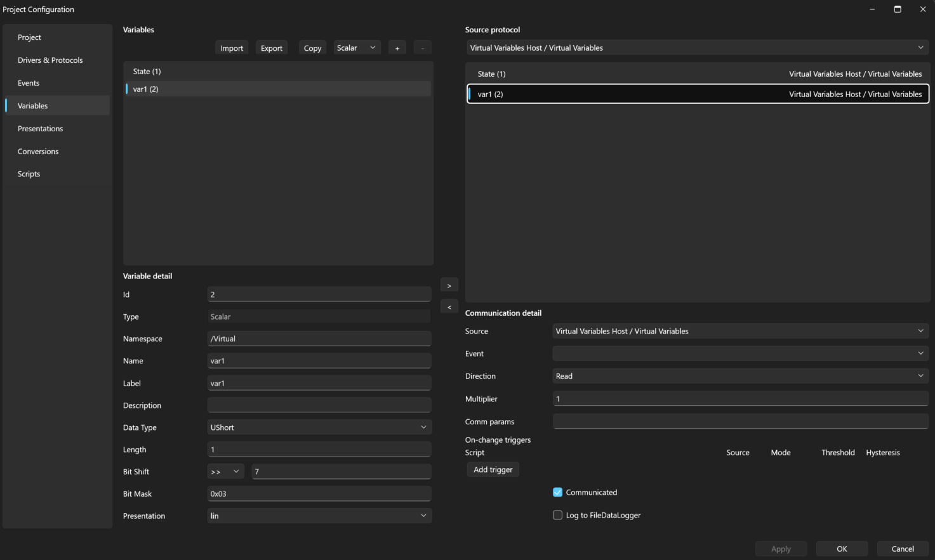Open Drivers & Protocols section
935x560 pixels.
57,60
